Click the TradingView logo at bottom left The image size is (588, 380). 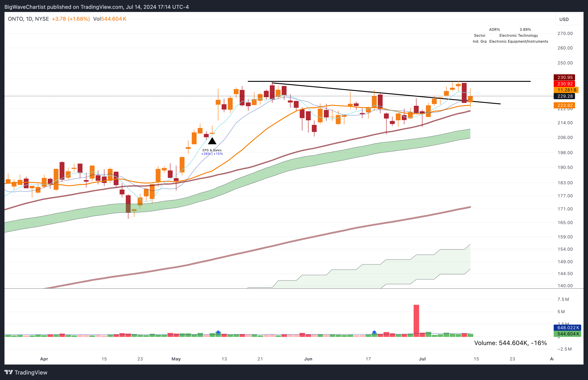[x=26, y=372]
